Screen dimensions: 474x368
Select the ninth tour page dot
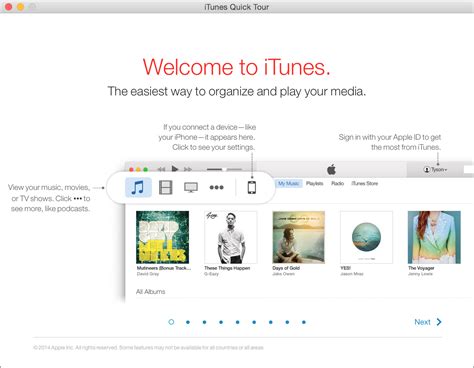304,322
